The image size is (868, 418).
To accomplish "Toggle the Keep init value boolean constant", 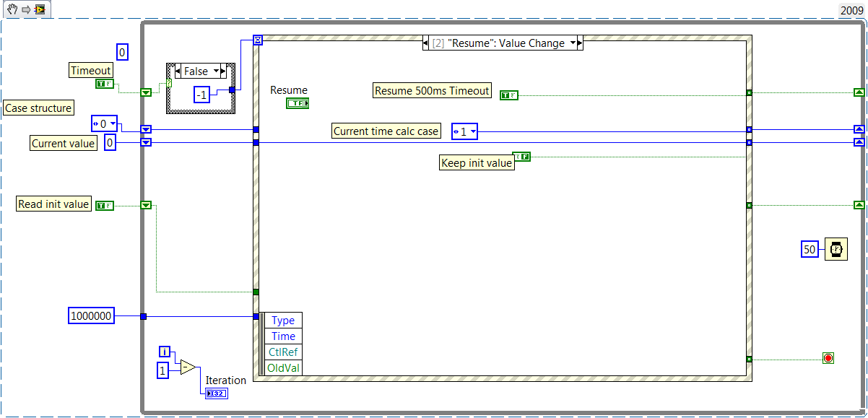I will [x=521, y=156].
